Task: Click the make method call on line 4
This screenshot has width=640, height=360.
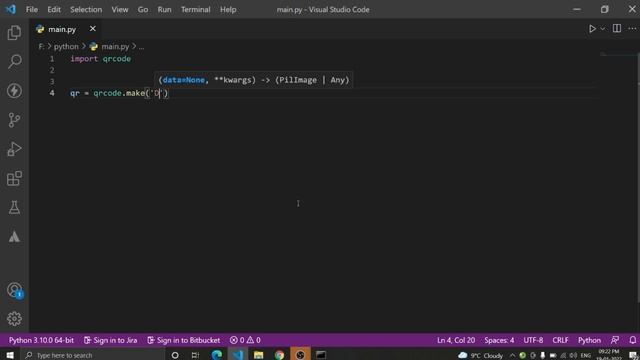Action: [135, 93]
